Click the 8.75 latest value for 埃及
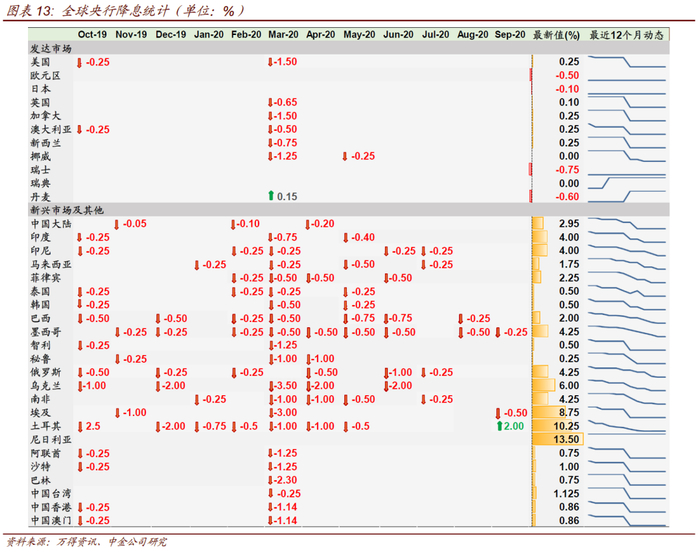The image size is (700, 552). click(x=569, y=412)
